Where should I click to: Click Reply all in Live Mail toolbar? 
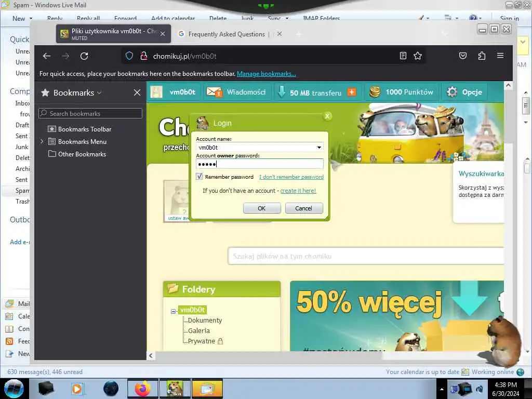(x=88, y=18)
